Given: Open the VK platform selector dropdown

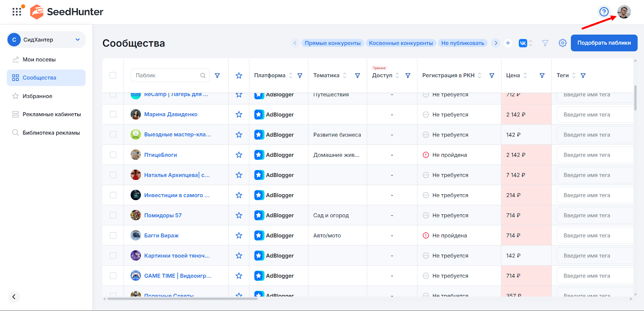Looking at the screenshot, I should (525, 43).
